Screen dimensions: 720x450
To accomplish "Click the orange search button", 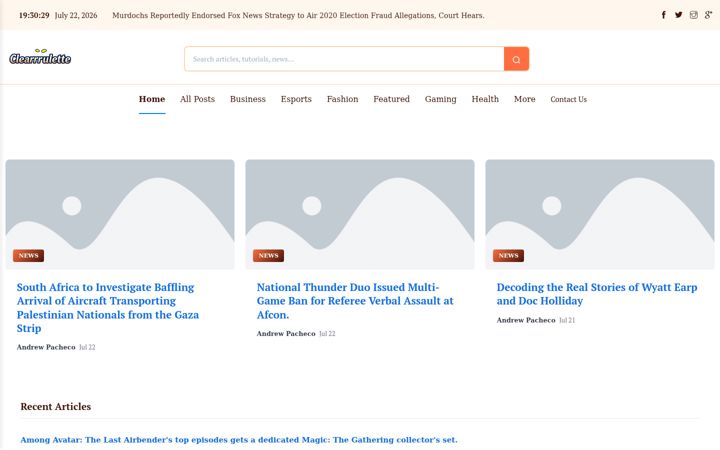I will (516, 59).
